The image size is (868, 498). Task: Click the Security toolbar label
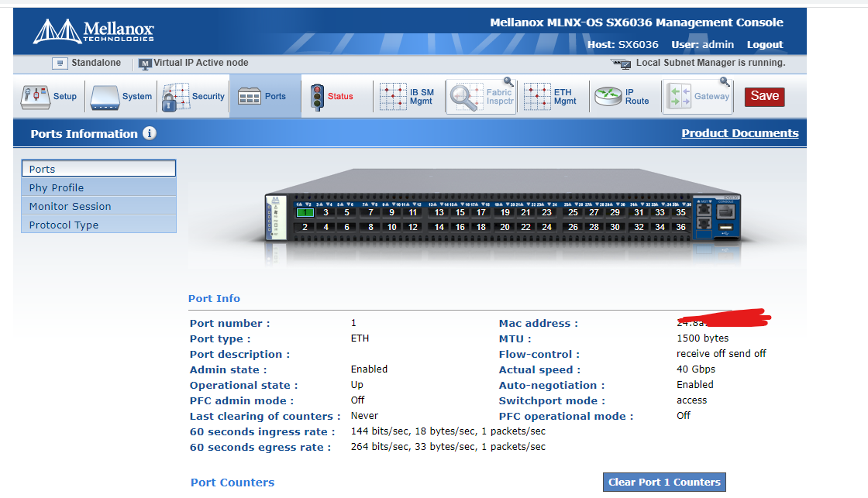click(208, 96)
